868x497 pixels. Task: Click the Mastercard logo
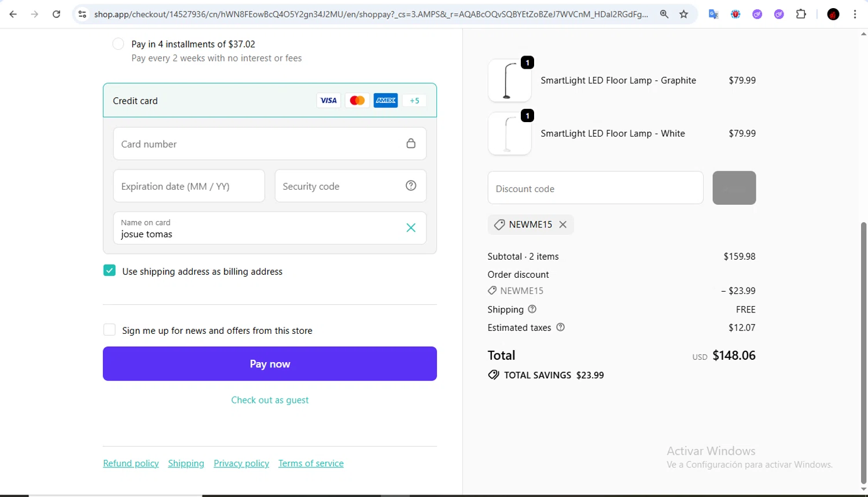pyautogui.click(x=357, y=101)
